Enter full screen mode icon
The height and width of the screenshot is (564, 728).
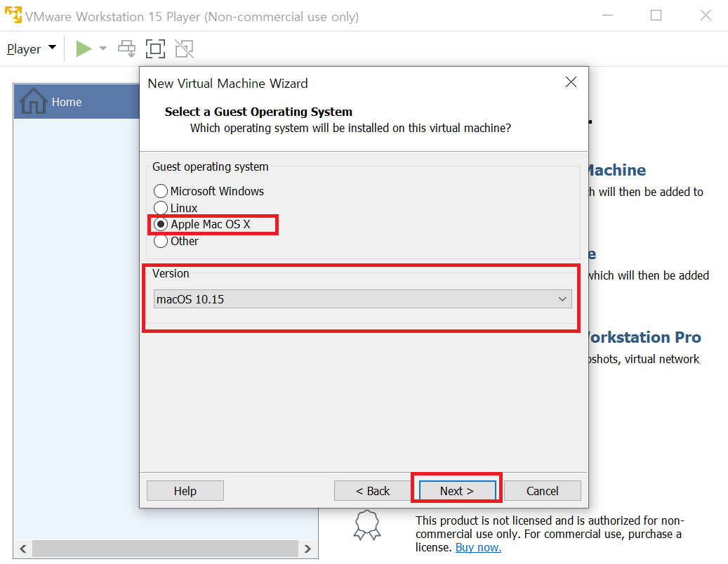click(x=155, y=48)
